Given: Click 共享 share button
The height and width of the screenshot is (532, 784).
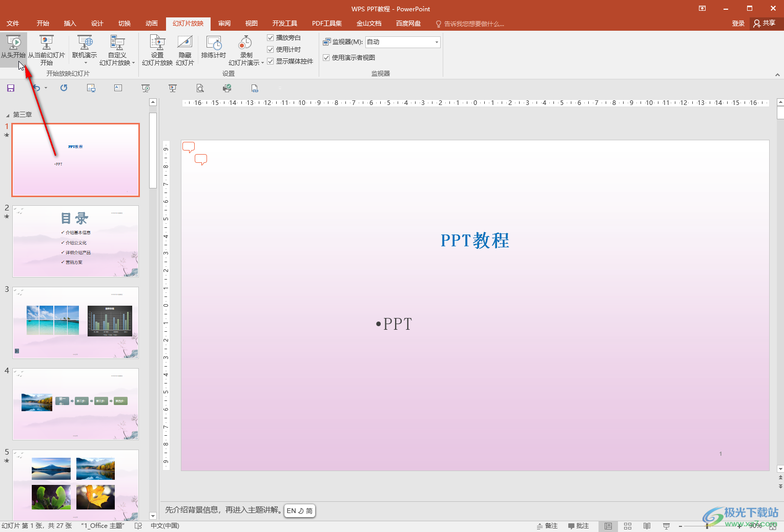Looking at the screenshot, I should [765, 23].
